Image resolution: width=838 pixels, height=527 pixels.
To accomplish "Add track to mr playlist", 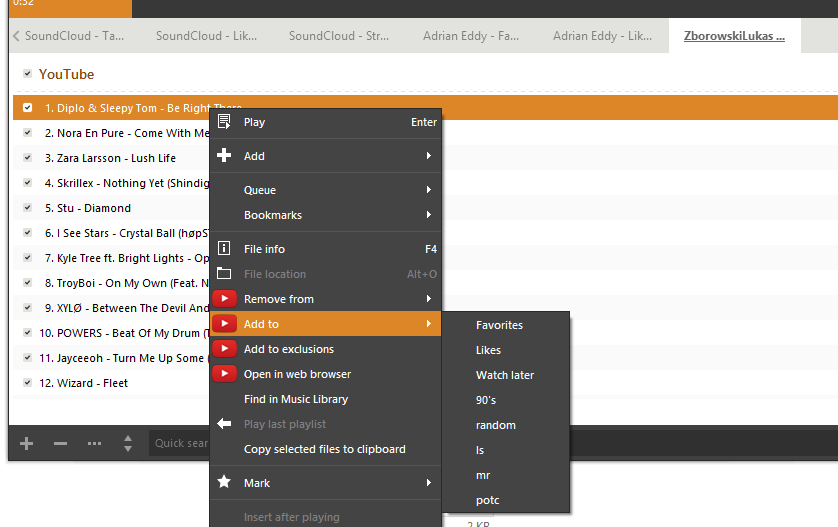I will click(506, 475).
